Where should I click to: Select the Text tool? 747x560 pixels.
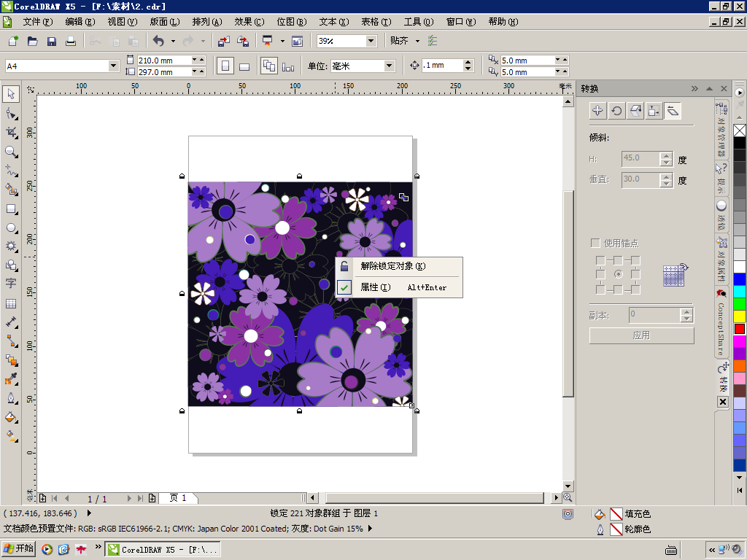tap(11, 284)
